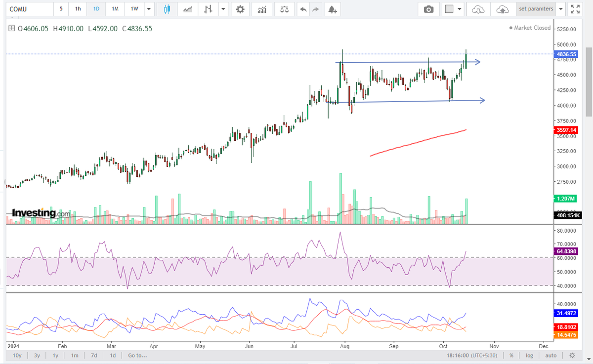Click the Oct label on time axis
This screenshot has width=593, height=364.
coord(443,347)
